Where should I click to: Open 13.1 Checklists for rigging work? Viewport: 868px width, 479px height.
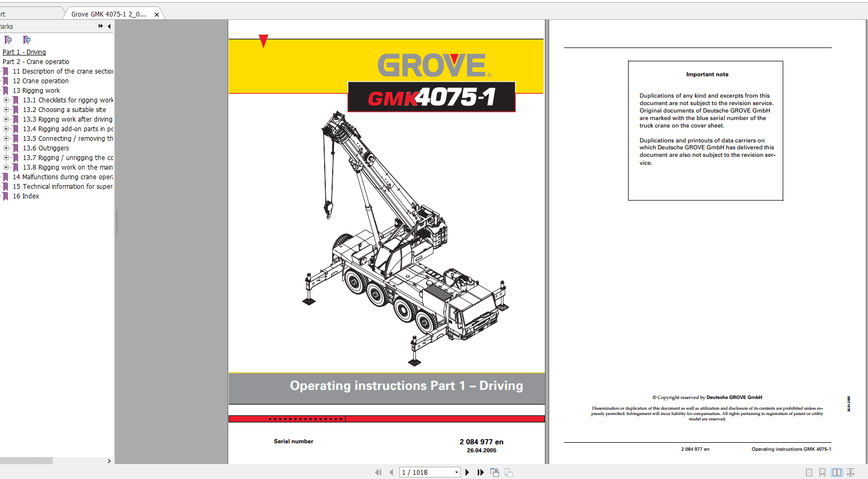68,100
